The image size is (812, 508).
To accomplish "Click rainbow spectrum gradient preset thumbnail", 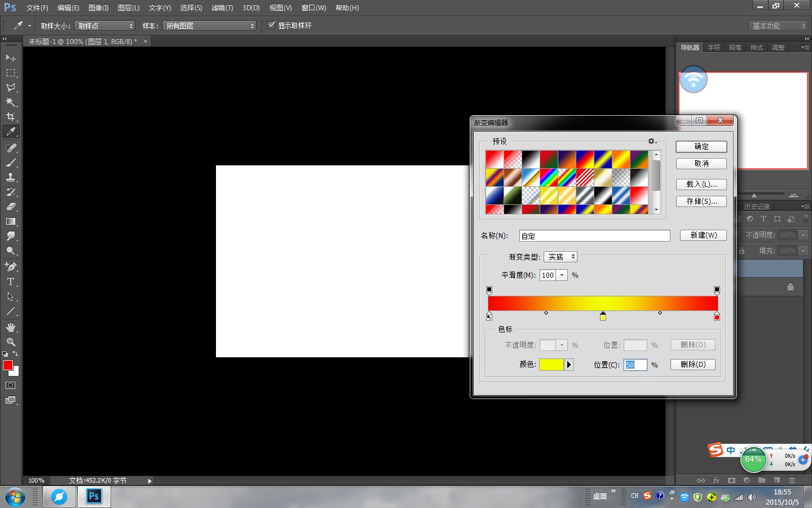I will pyautogui.click(x=549, y=178).
